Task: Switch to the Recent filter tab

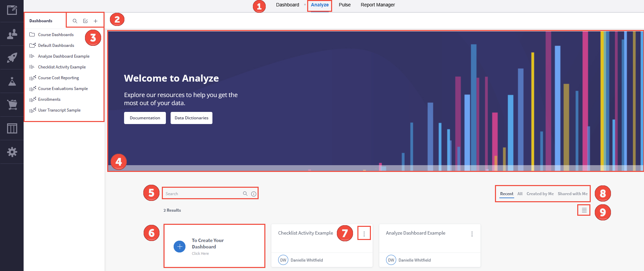Action: (x=506, y=194)
